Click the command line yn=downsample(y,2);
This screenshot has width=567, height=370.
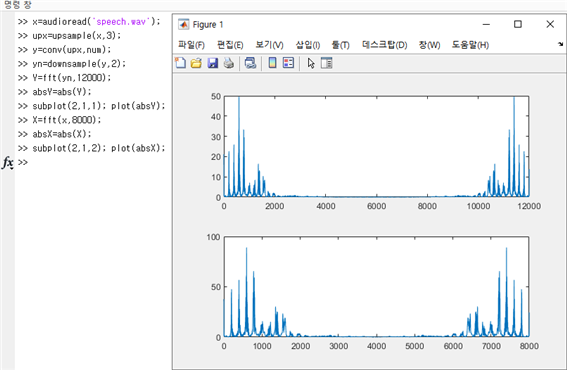click(x=79, y=64)
